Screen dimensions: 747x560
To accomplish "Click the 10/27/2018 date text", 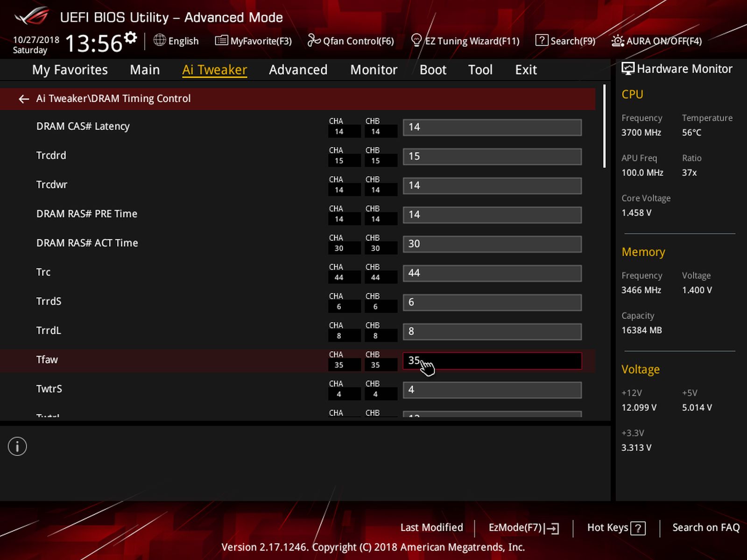I will tap(36, 40).
